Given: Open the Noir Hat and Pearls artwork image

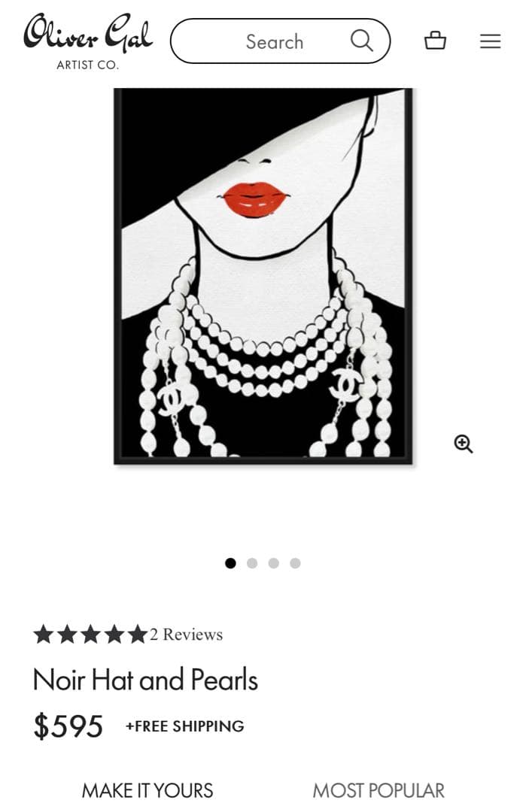Looking at the screenshot, I should pos(263,276).
